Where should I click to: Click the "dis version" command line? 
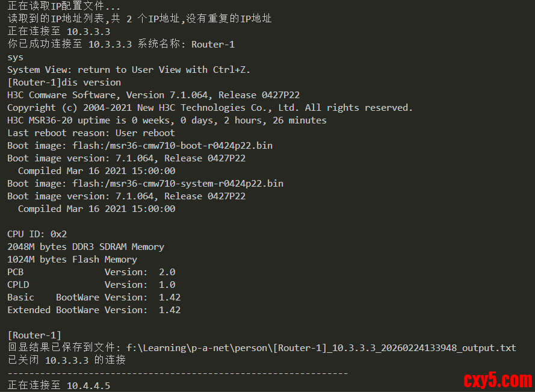[64, 82]
